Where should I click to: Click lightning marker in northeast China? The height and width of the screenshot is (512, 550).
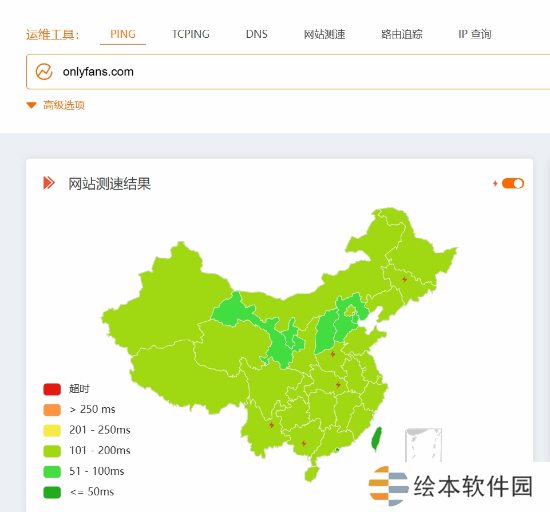(x=404, y=279)
